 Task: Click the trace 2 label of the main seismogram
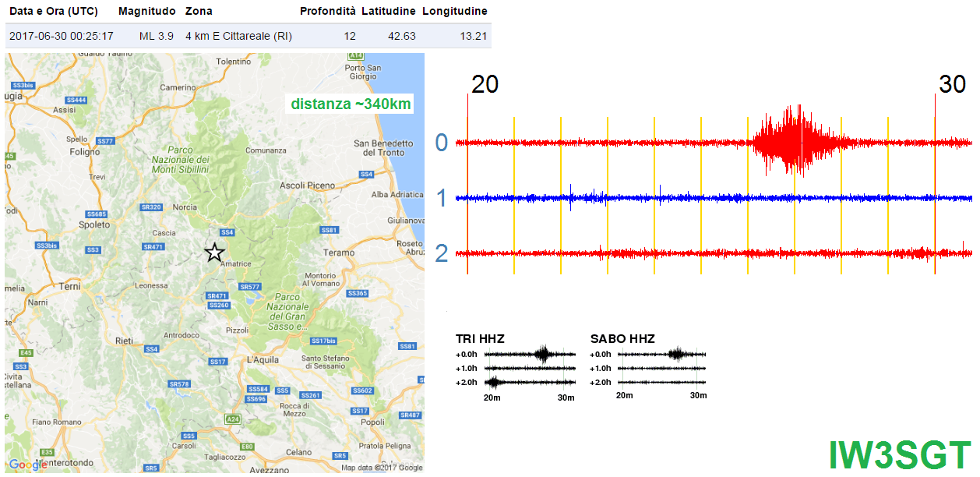tap(442, 254)
